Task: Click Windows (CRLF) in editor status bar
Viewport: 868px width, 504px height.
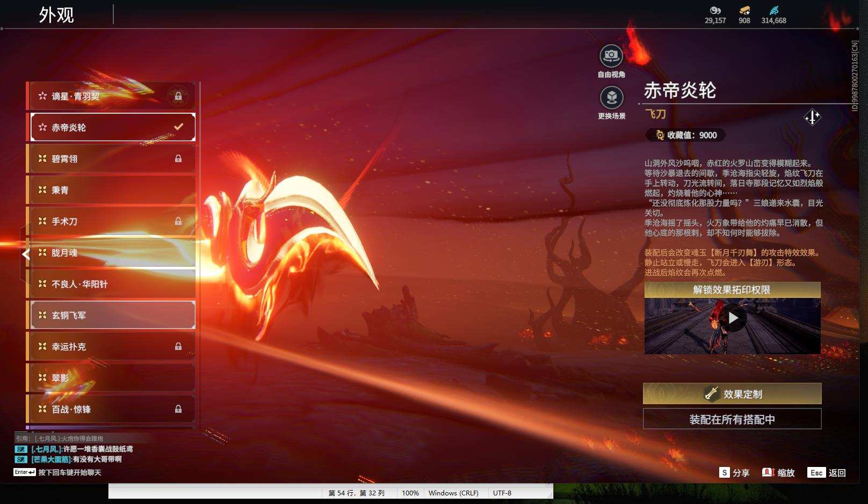Action: [x=453, y=493]
